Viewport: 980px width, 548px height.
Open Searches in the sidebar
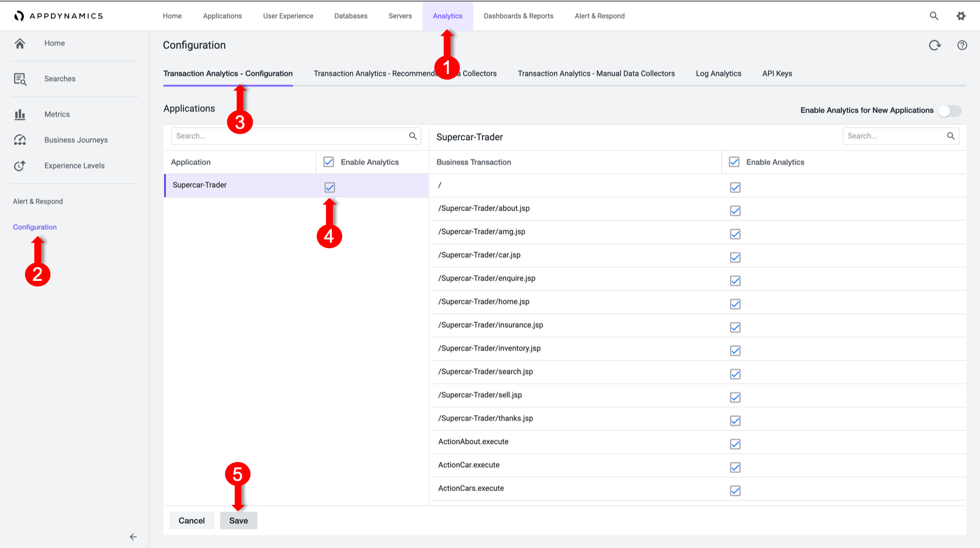point(60,79)
